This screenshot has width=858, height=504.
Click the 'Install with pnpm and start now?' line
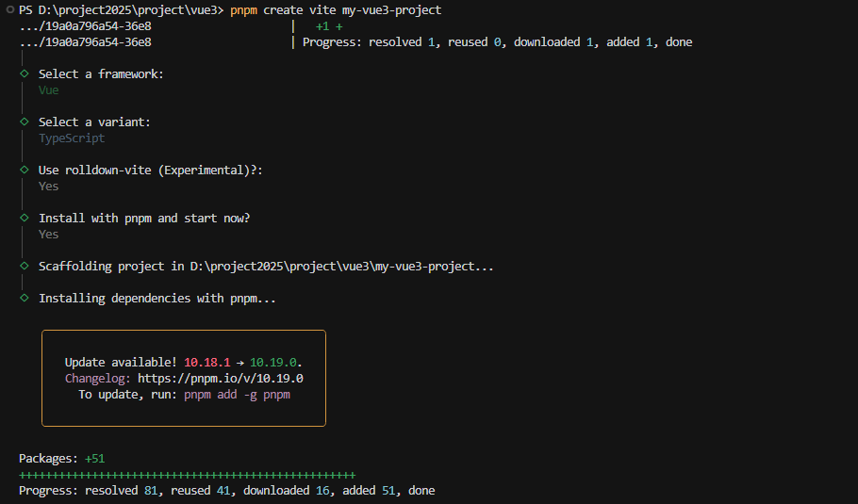click(144, 219)
